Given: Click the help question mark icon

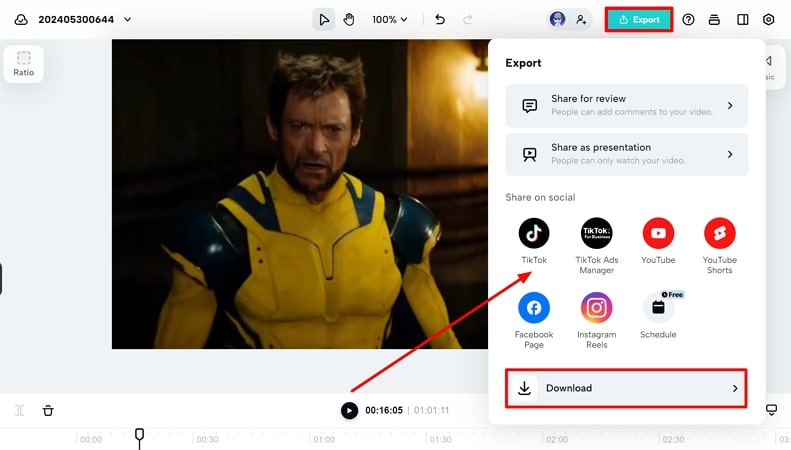Looking at the screenshot, I should [x=688, y=19].
